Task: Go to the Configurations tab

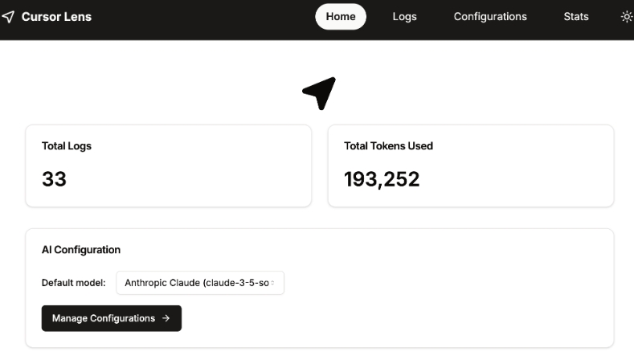Action: tap(490, 16)
